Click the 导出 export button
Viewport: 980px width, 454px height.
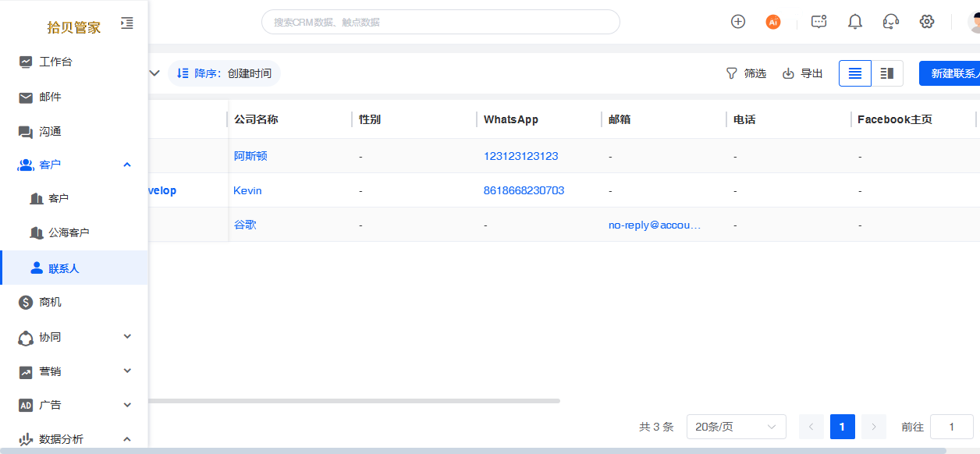pos(802,73)
